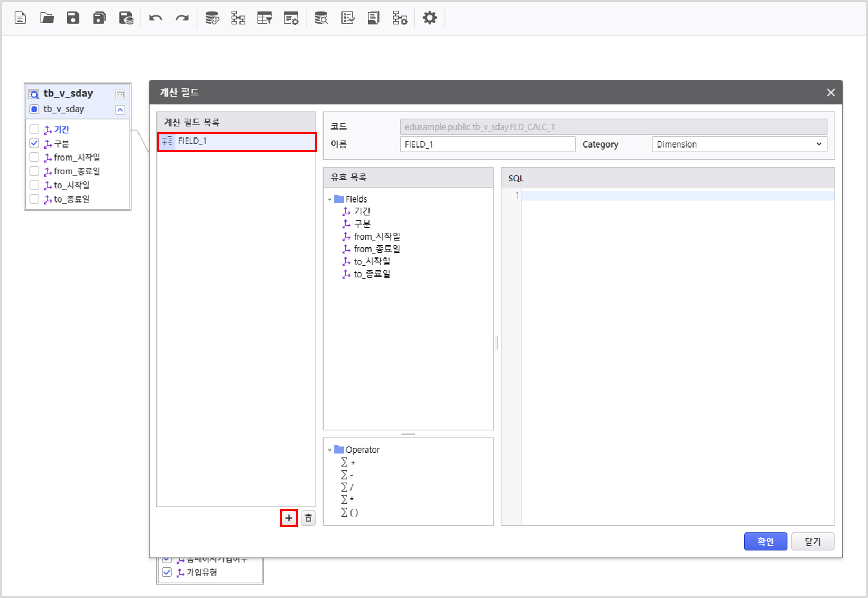Click the 확인 confirm button
Image resolution: width=868 pixels, height=598 pixels.
tap(765, 541)
